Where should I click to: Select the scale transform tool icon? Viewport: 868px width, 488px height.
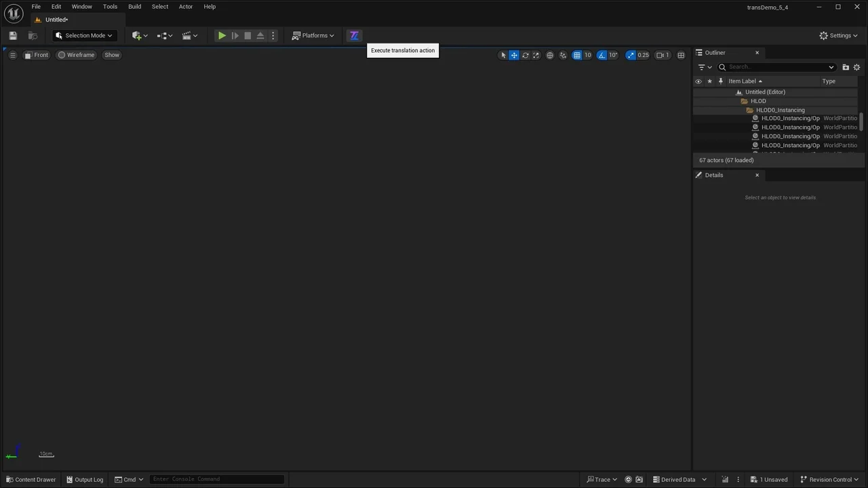536,55
